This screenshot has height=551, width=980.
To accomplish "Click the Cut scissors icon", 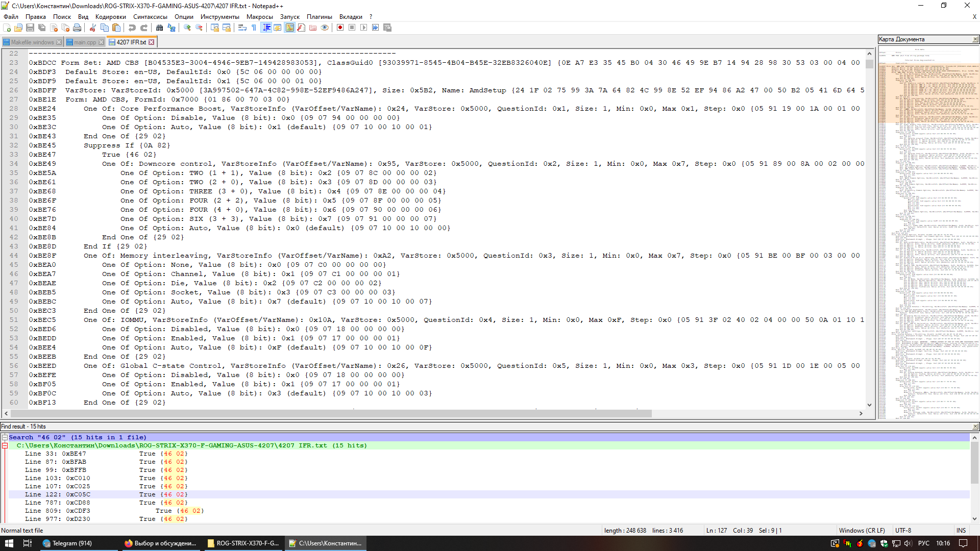I will point(93,28).
